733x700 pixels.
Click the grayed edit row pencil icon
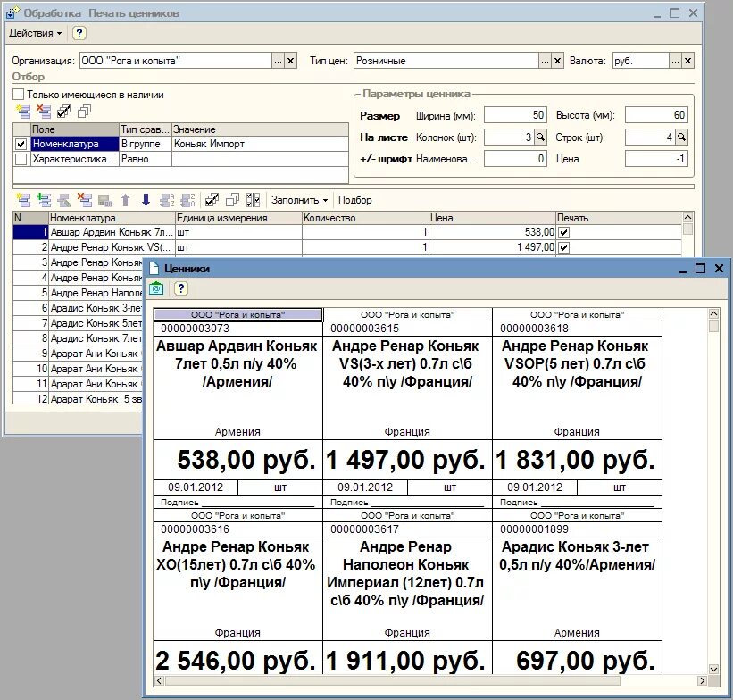pyautogui.click(x=64, y=200)
